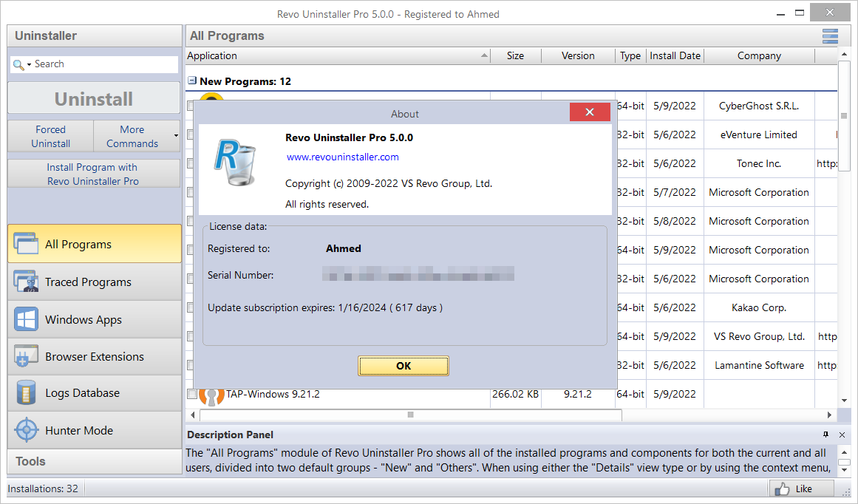The image size is (858, 504).
Task: Sort by the Company column header
Action: [759, 56]
